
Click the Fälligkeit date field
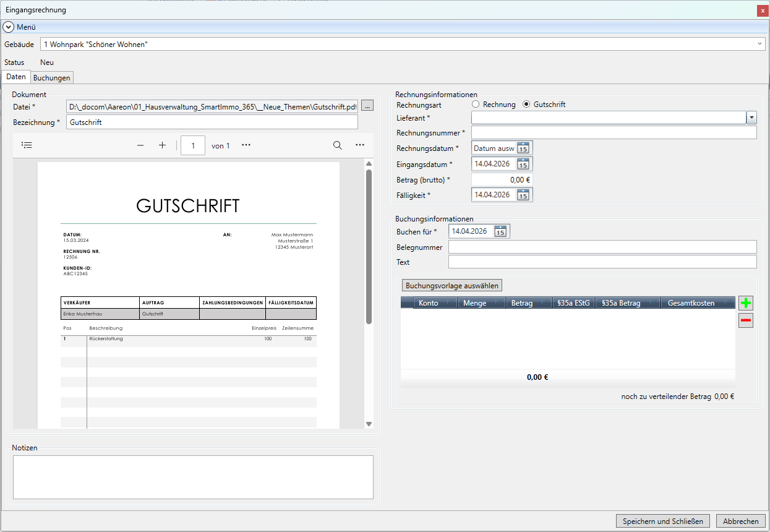pos(494,195)
